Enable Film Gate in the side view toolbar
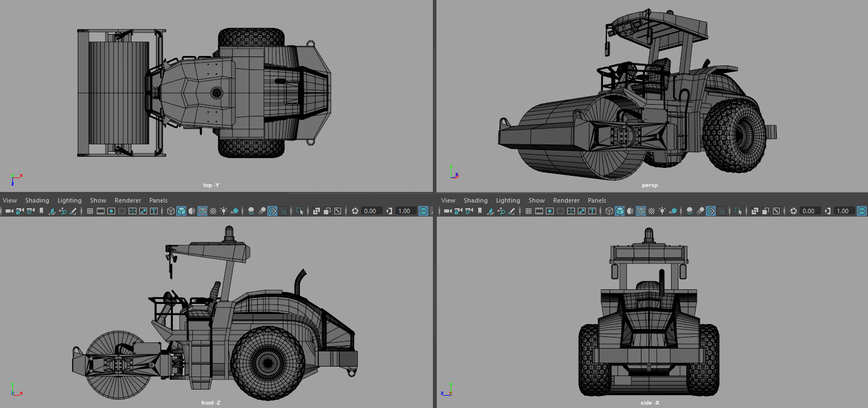 [539, 211]
